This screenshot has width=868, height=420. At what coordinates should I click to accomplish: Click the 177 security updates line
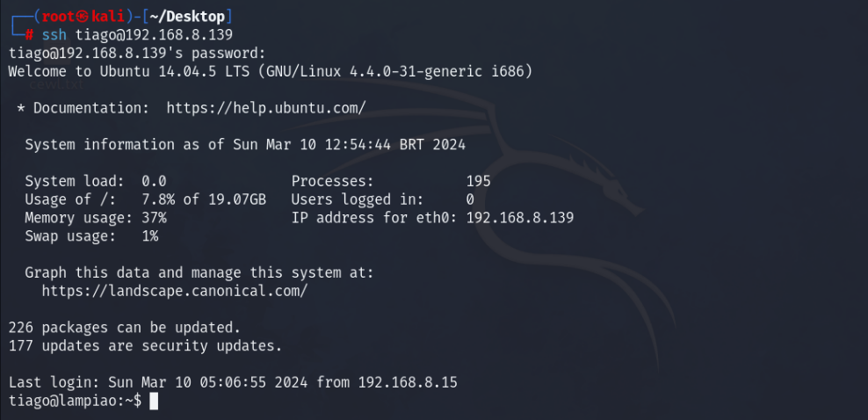pyautogui.click(x=145, y=345)
